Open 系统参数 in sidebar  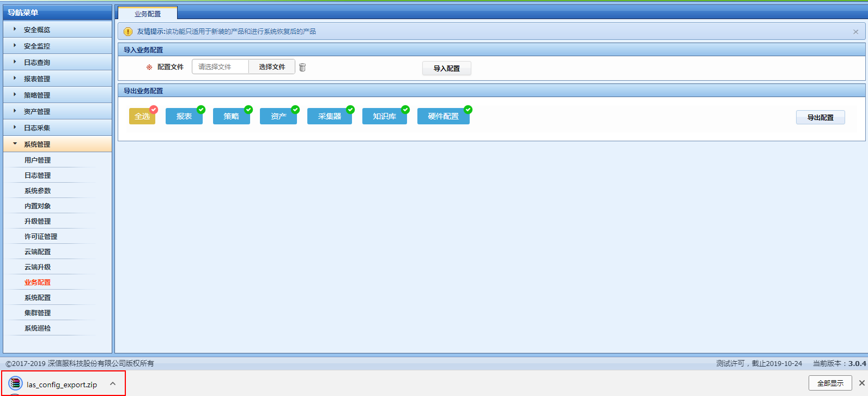(x=38, y=190)
